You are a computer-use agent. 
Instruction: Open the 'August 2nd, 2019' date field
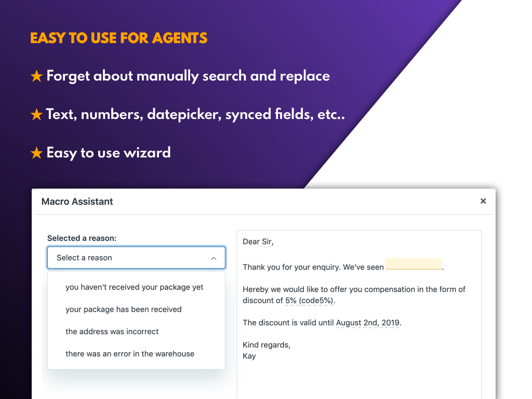coord(368,323)
